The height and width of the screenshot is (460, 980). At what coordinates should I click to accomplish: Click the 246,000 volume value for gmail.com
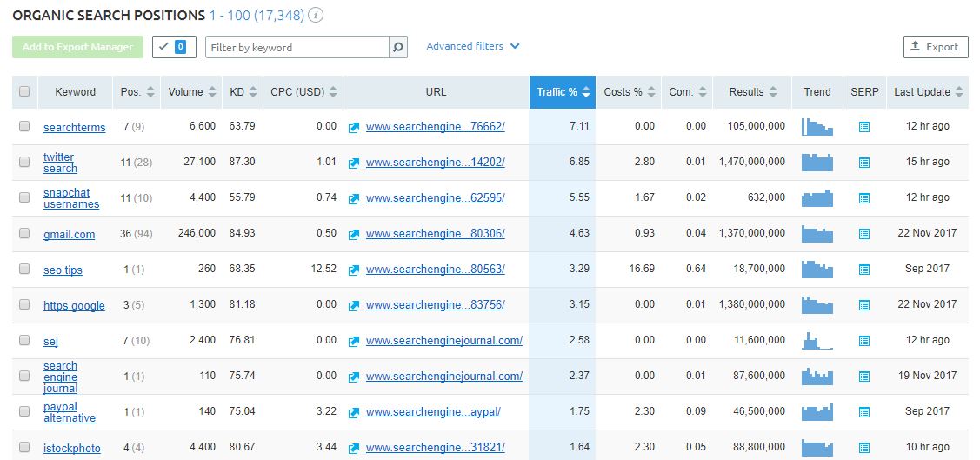point(197,233)
